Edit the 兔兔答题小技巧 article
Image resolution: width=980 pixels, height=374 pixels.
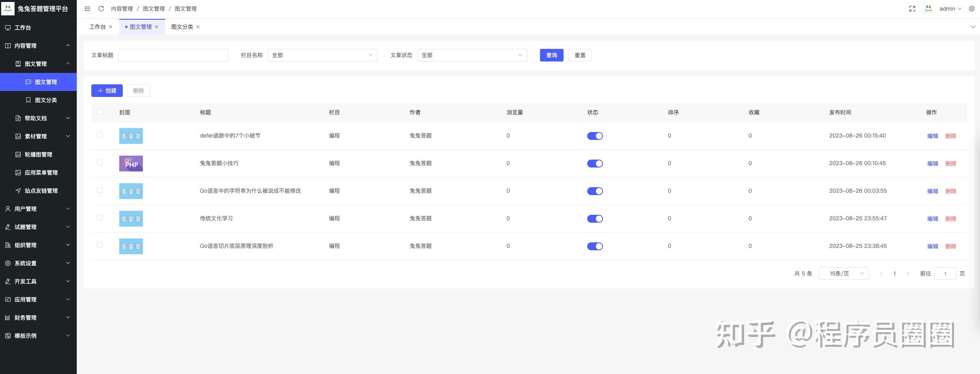932,164
